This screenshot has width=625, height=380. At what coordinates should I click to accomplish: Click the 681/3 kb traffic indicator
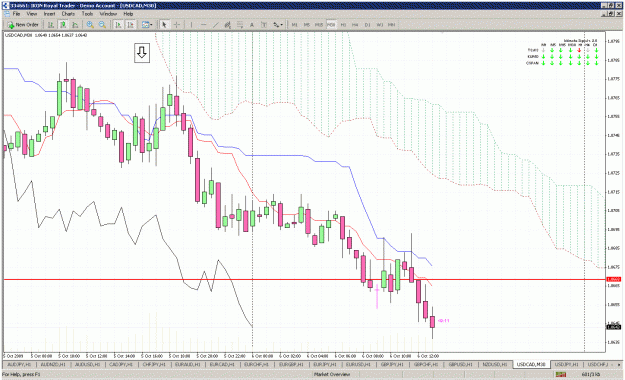click(591, 374)
